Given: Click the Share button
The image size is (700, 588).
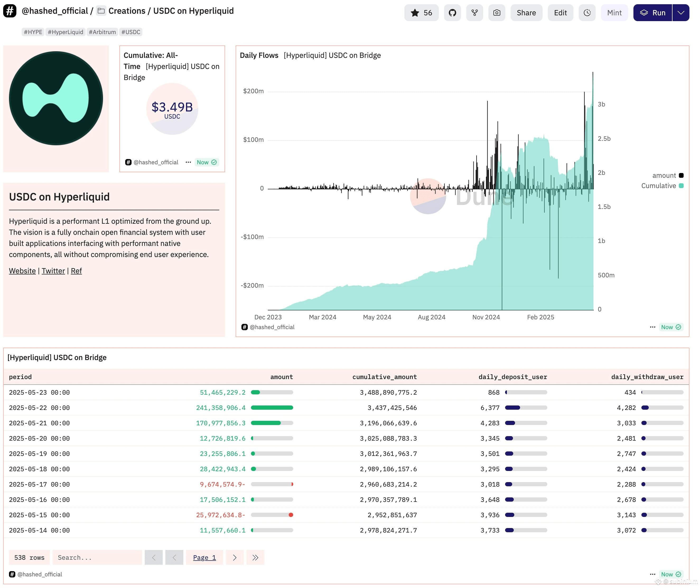Looking at the screenshot, I should pos(526,13).
